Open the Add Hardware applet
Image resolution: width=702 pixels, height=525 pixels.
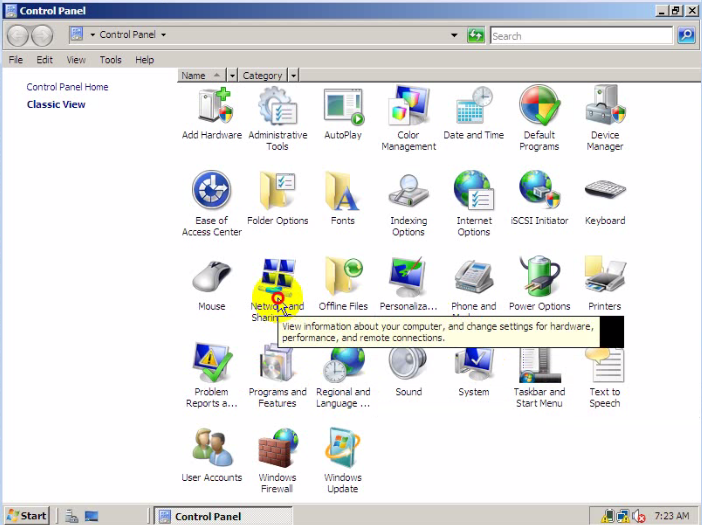[212, 114]
